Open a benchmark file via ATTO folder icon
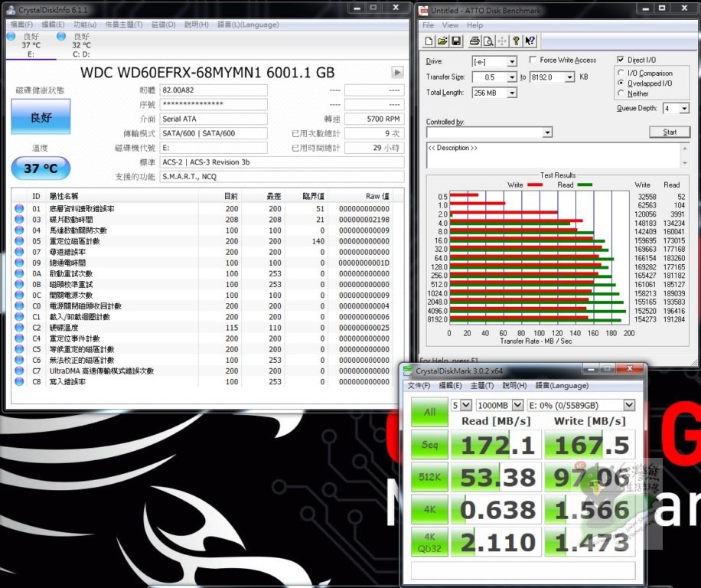 point(442,41)
